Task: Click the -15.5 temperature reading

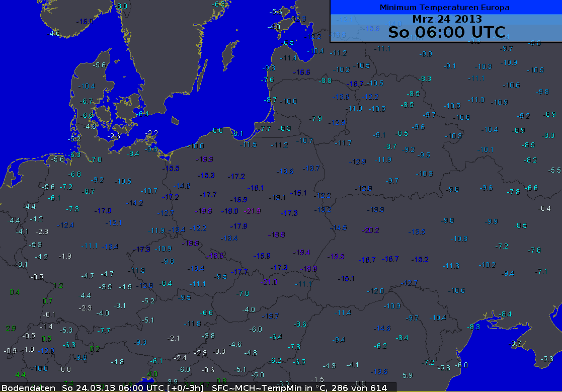Action: (170, 168)
